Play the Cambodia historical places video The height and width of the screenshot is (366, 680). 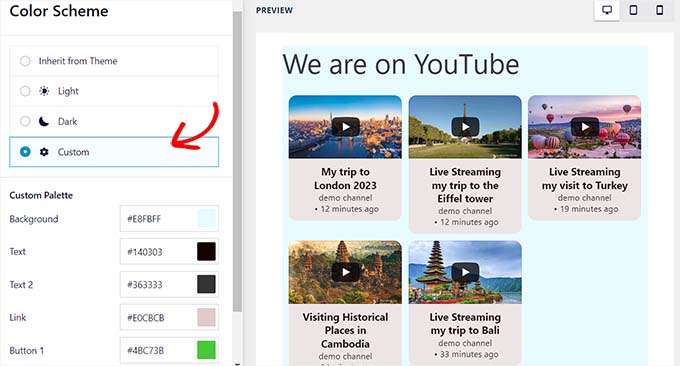pos(346,272)
